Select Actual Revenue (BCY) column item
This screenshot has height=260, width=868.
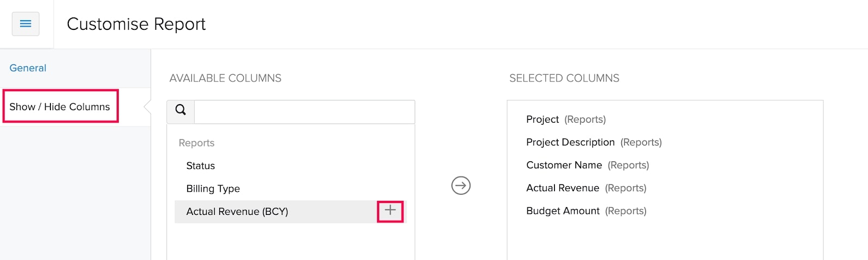237,212
